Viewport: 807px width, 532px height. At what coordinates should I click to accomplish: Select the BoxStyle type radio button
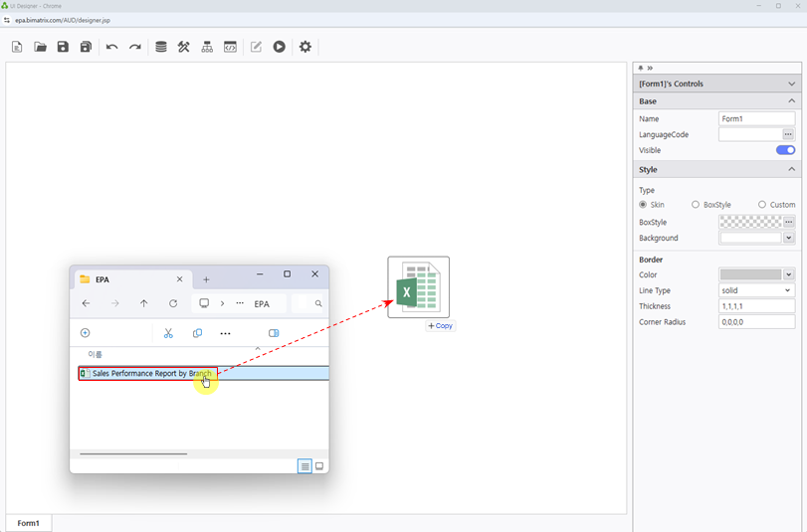[x=696, y=205]
